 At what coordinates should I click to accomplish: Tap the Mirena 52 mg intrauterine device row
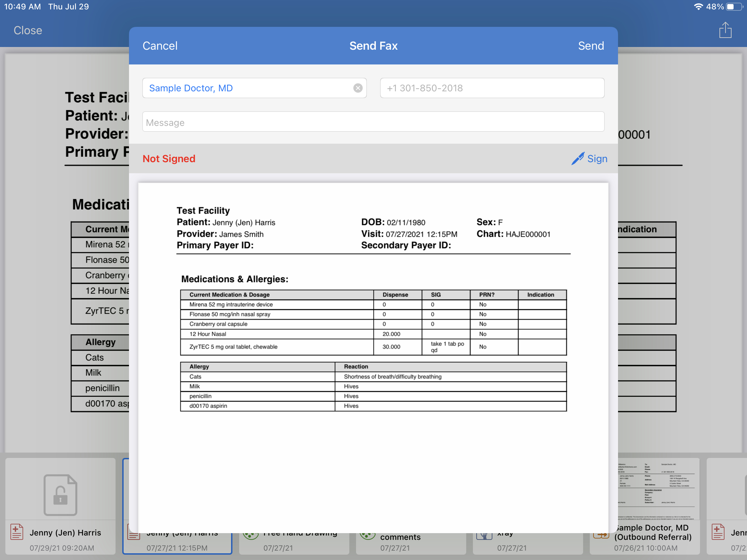(x=373, y=305)
